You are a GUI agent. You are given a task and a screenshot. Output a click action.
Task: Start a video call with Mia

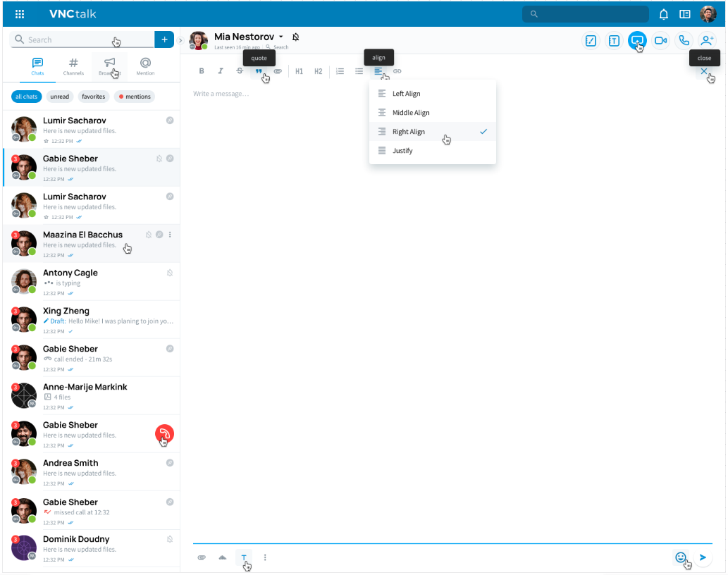(x=660, y=41)
